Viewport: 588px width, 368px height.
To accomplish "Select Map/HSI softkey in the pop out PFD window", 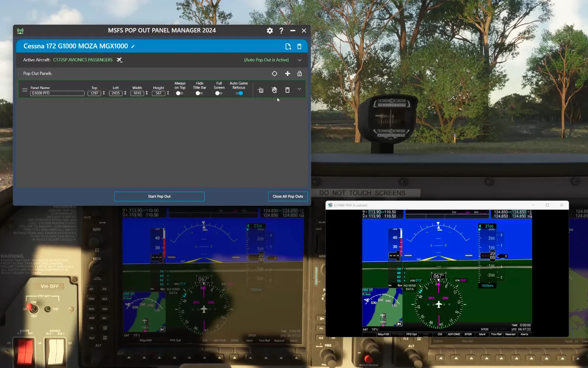I will click(383, 334).
